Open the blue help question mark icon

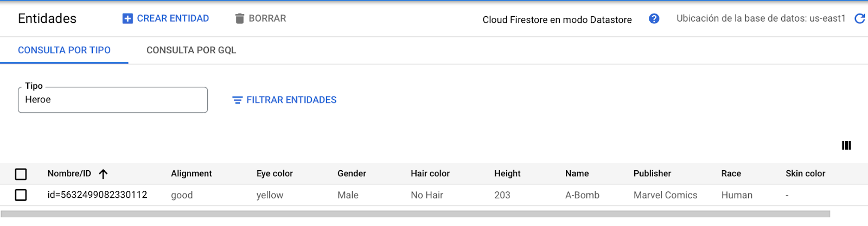(654, 19)
